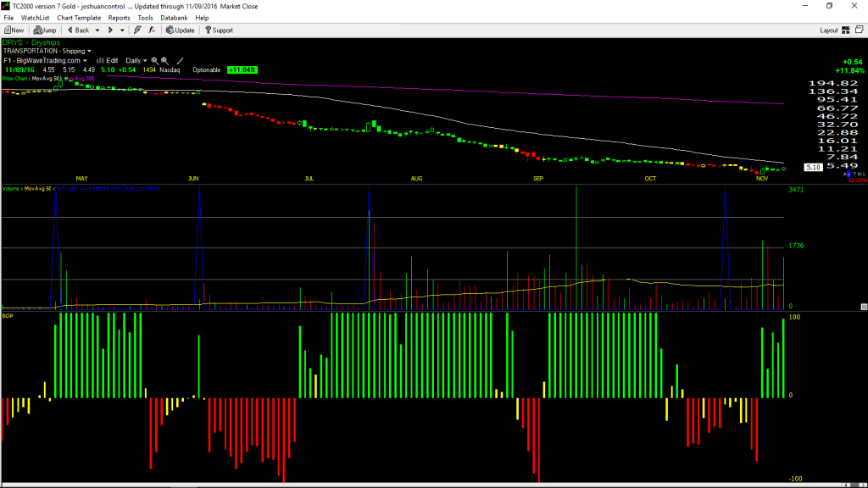868x488 pixels.
Task: Click the Layout label in toolbar
Action: click(829, 30)
